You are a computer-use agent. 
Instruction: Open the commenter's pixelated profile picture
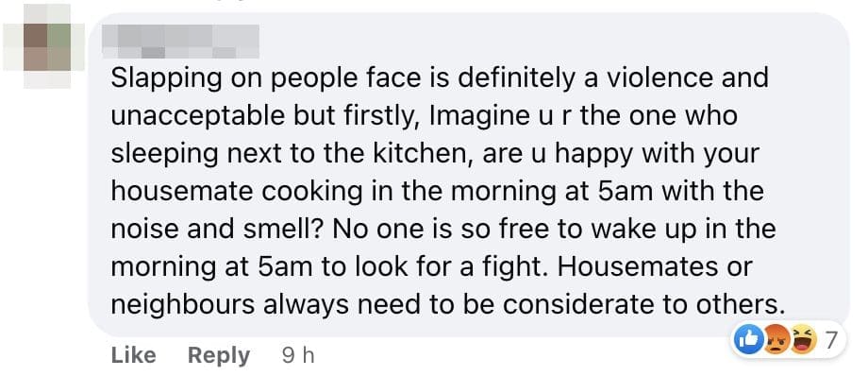coord(44,45)
